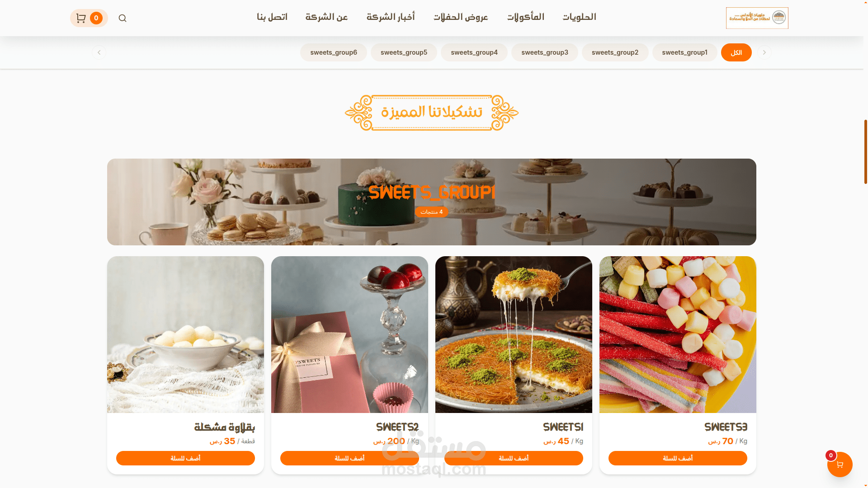Add SWEETS3 to the cart

[x=678, y=458]
